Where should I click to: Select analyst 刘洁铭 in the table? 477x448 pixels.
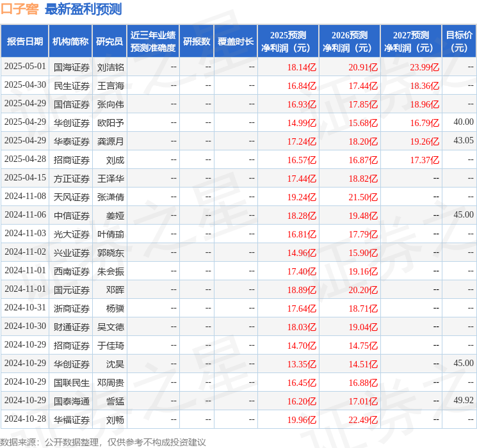111,67
